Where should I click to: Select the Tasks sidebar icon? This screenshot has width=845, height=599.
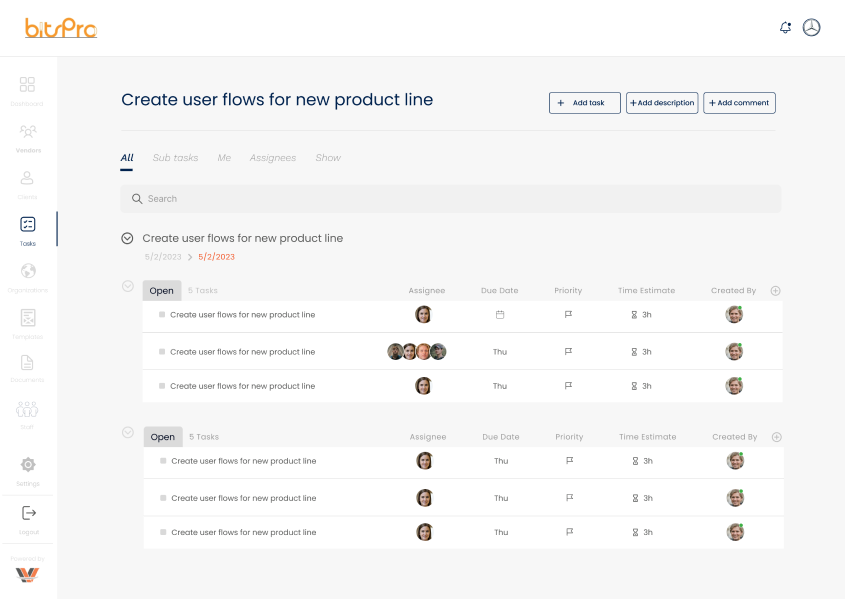click(x=27, y=224)
